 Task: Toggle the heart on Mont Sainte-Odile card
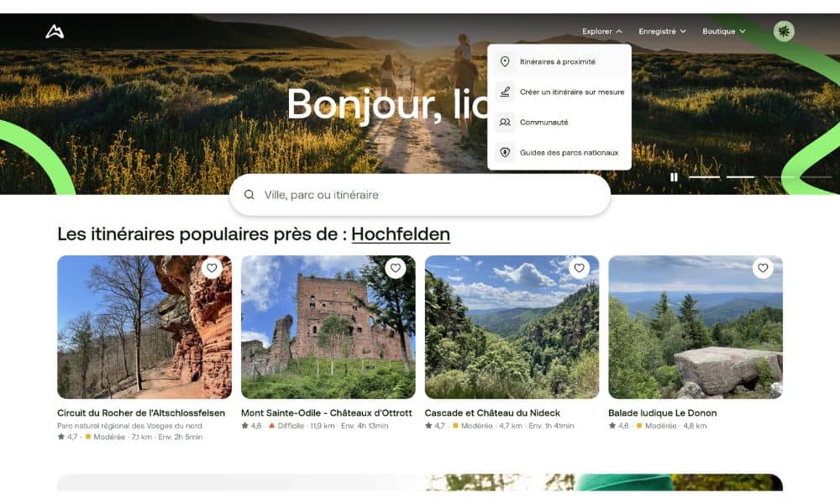[396, 268]
